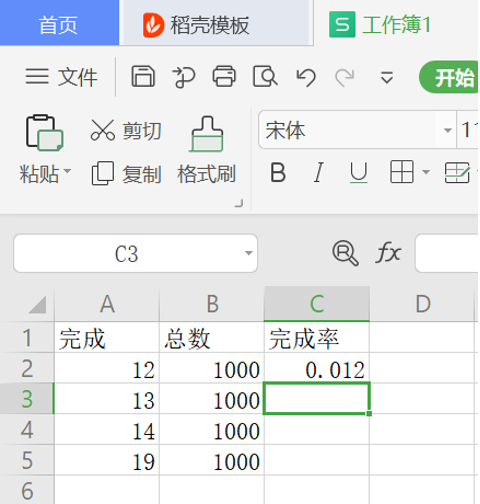This screenshot has height=504, width=480.
Task: Open the quick access toolbar customize arrow
Action: coord(387,77)
